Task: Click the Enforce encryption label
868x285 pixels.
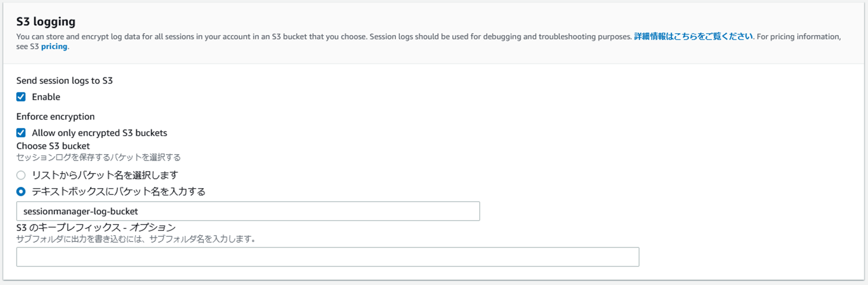Action: (x=56, y=116)
